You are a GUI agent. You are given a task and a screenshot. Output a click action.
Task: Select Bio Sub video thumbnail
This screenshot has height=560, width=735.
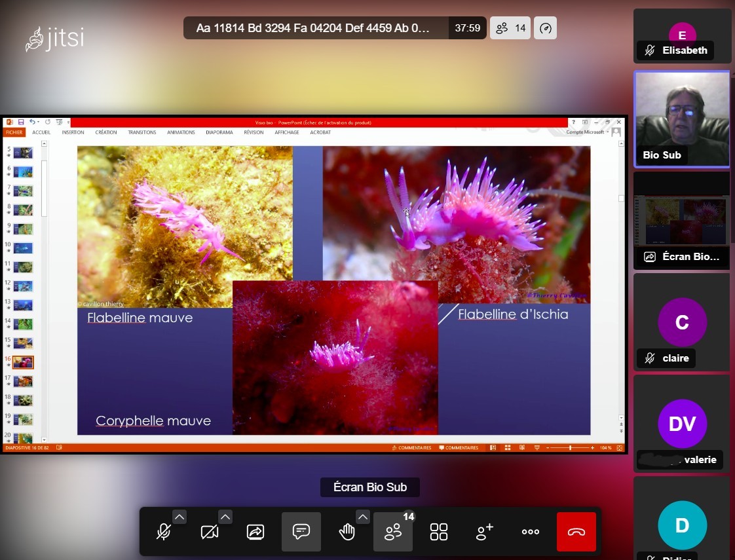click(682, 119)
